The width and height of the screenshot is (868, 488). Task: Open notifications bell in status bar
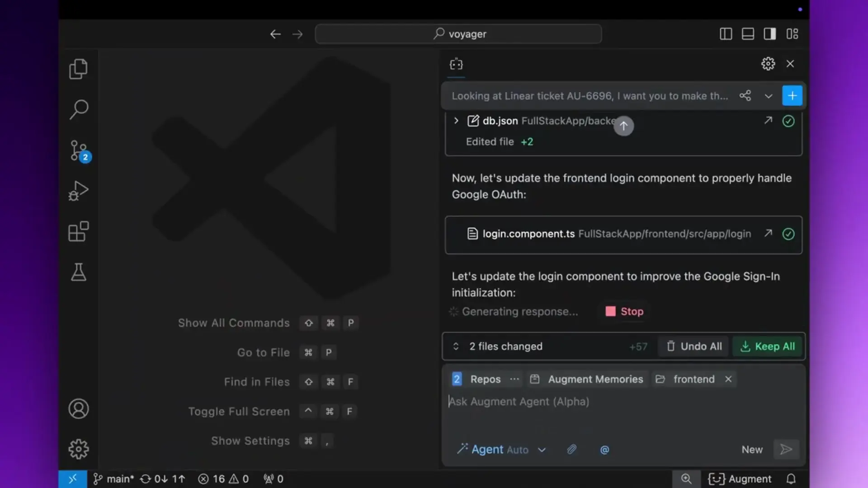click(791, 479)
